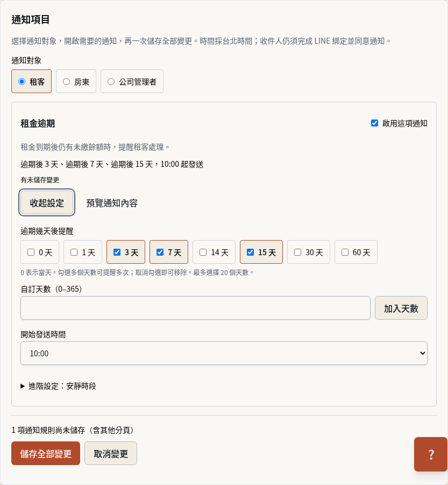Image resolution: width=448 pixels, height=485 pixels.
Task: Click the 逾期幾天後提醒 label
Action: (x=47, y=231)
